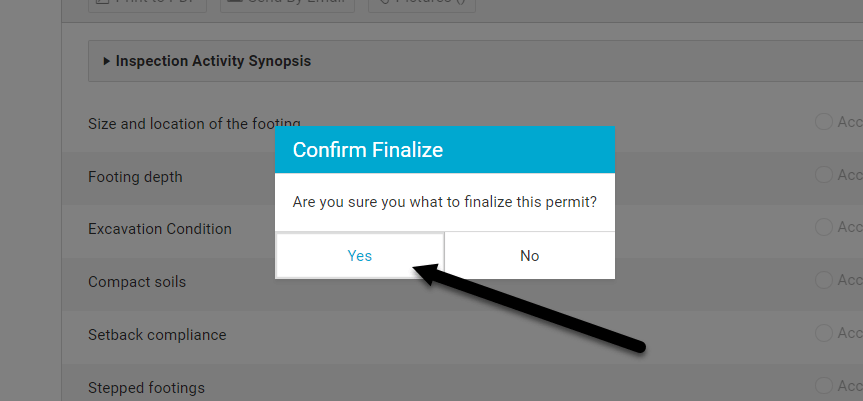Viewport: 863px width, 401px height.
Task: Click the Inspection Activity Synopsis heading
Action: point(213,61)
